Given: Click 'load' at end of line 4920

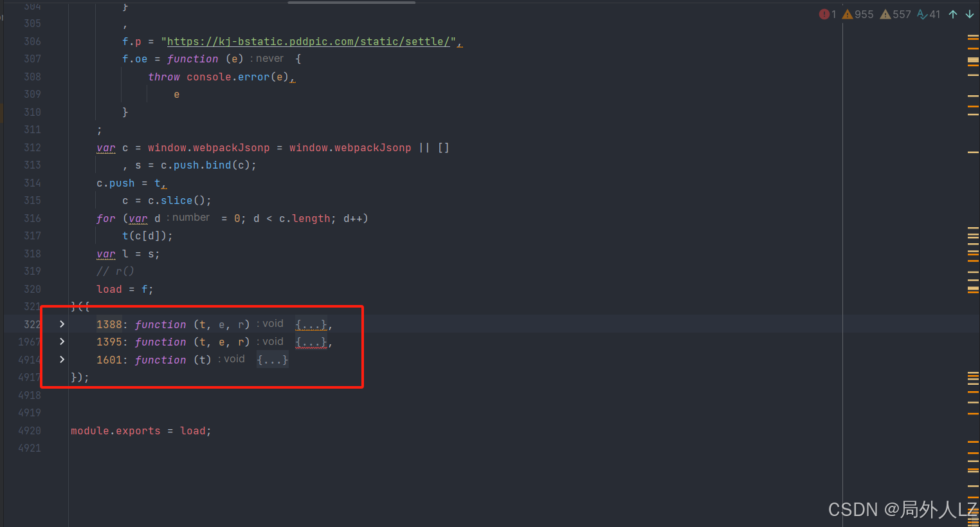Looking at the screenshot, I should click(193, 430).
